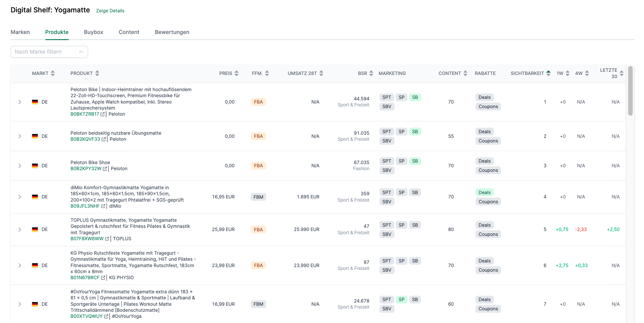Click the table vertical scrollbar thumb
Image resolution: width=644 pixels, height=323 pixels.
630,91
